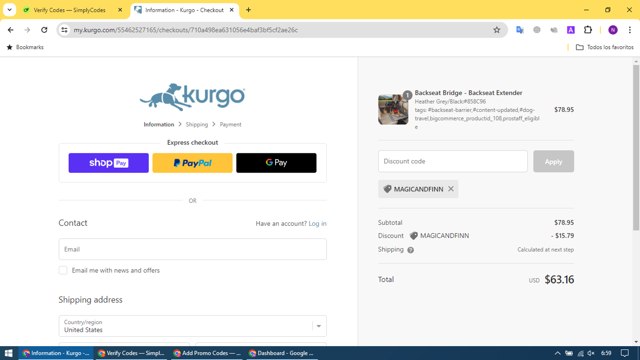The width and height of the screenshot is (640, 360).
Task: Click the Backseat Bridge product thumbnail
Action: click(x=393, y=109)
